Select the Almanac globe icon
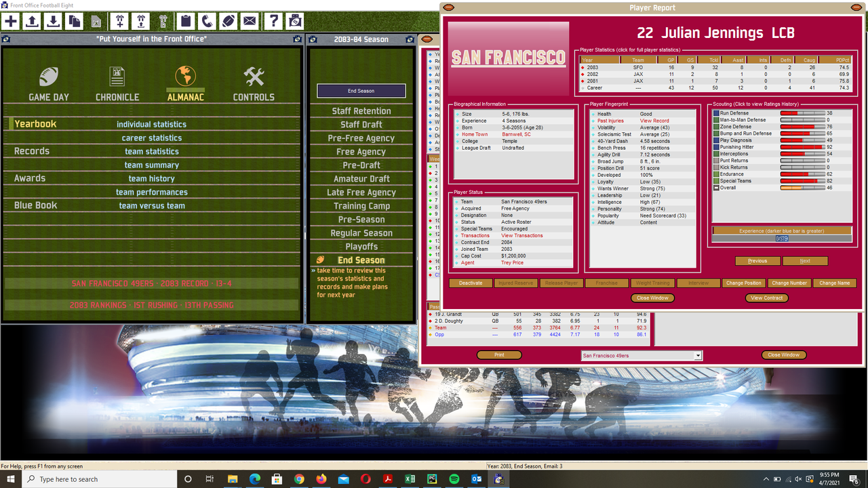This screenshot has width=868, height=488. 185,76
